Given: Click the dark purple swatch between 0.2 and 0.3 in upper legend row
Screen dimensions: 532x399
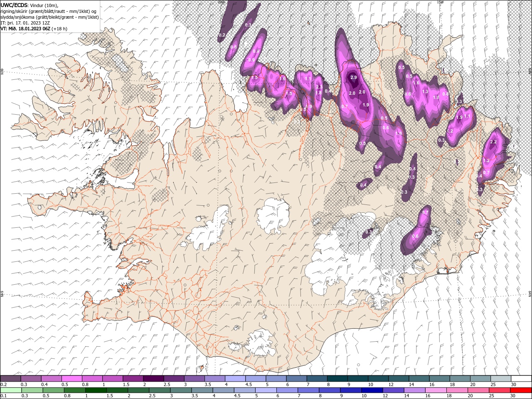Looking at the screenshot, I should pyautogui.click(x=11, y=378).
